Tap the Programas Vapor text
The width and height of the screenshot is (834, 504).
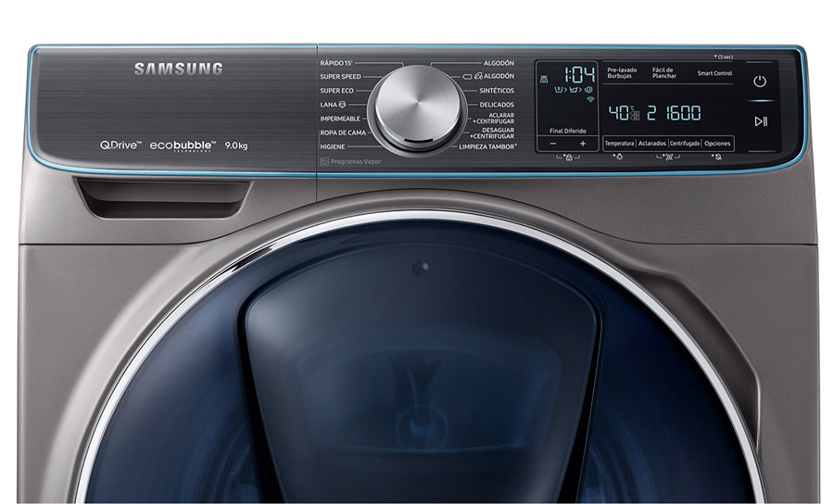point(356,161)
